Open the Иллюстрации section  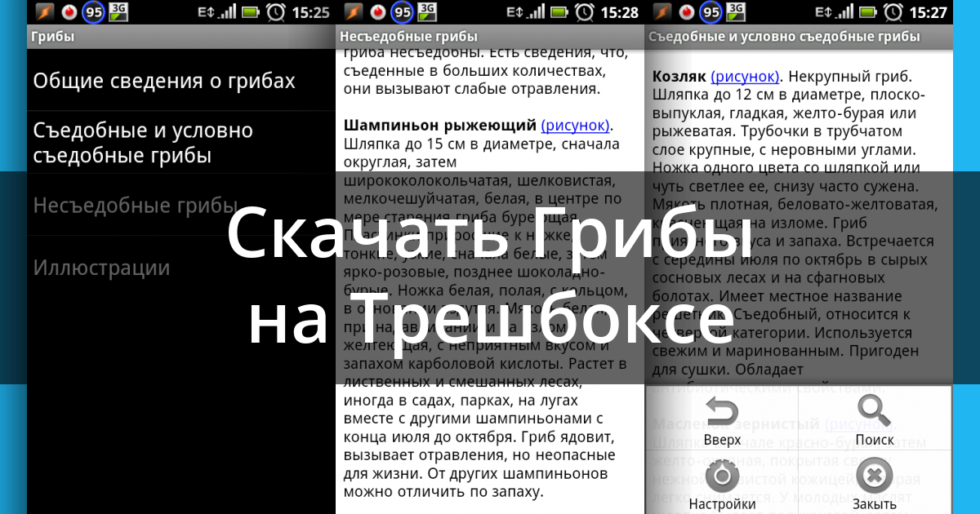coord(181,268)
